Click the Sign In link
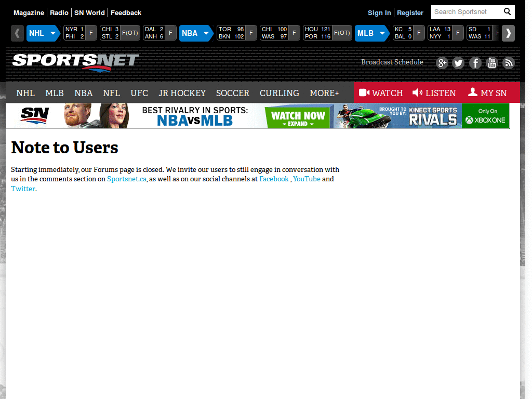This screenshot has width=532, height=399. point(379,12)
